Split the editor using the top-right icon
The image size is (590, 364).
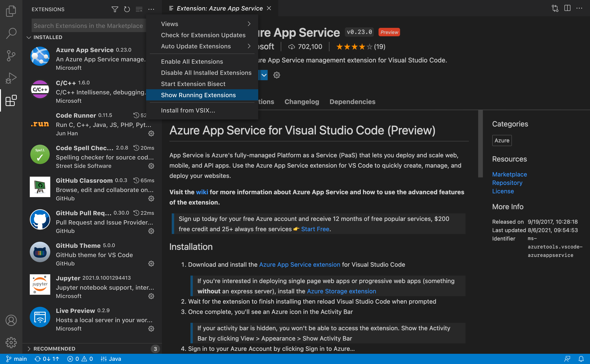pyautogui.click(x=567, y=8)
